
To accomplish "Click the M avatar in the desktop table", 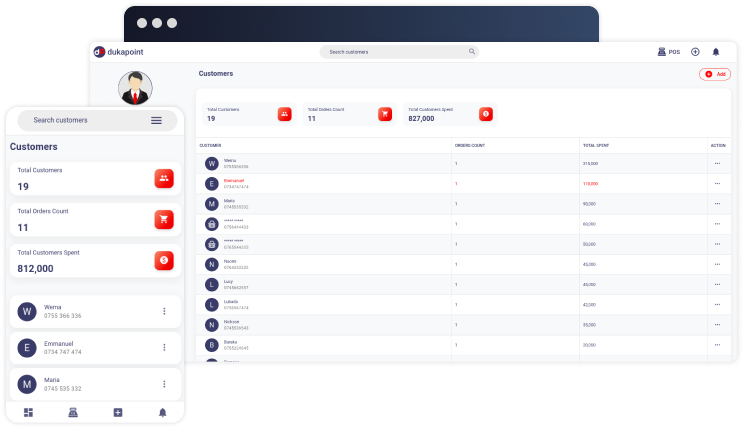I will 212,204.
